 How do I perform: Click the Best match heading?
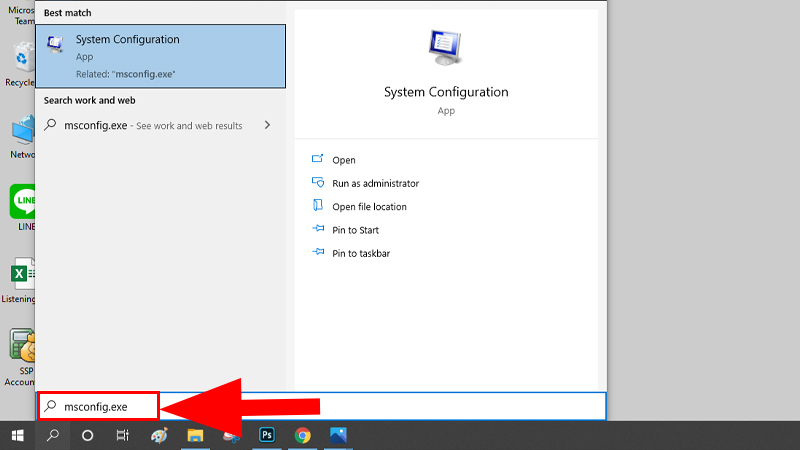pyautogui.click(x=67, y=13)
